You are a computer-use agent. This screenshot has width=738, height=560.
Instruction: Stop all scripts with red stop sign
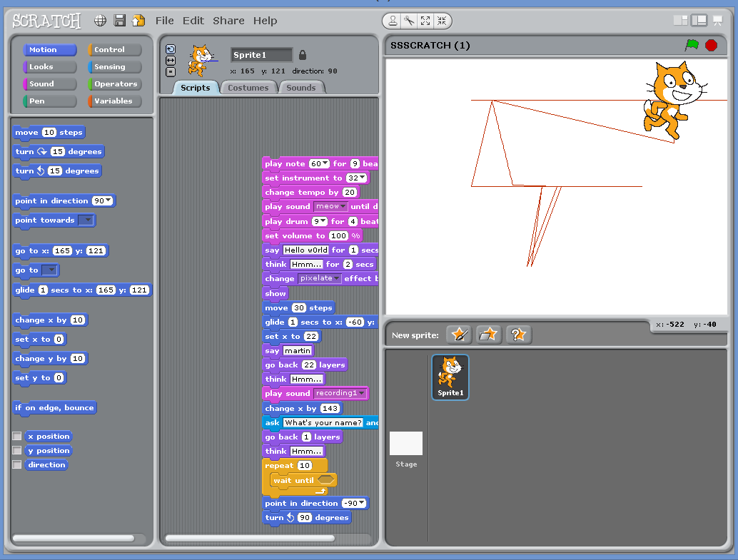pos(711,45)
